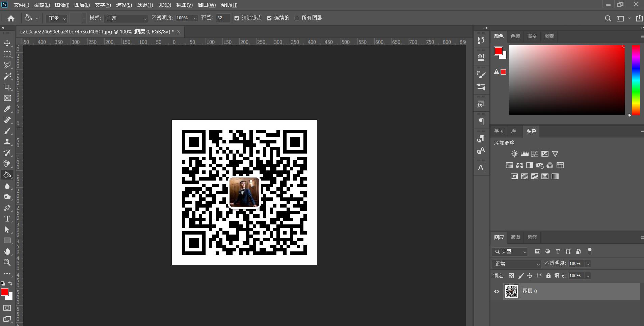Enable the 所有图层 checkbox
Screen dimensions: 644x326
tap(297, 18)
